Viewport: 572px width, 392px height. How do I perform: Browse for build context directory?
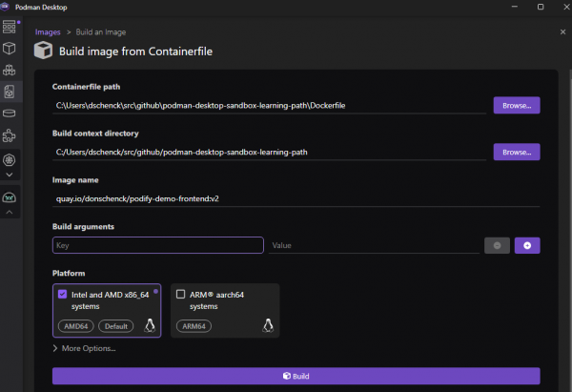[x=516, y=152]
